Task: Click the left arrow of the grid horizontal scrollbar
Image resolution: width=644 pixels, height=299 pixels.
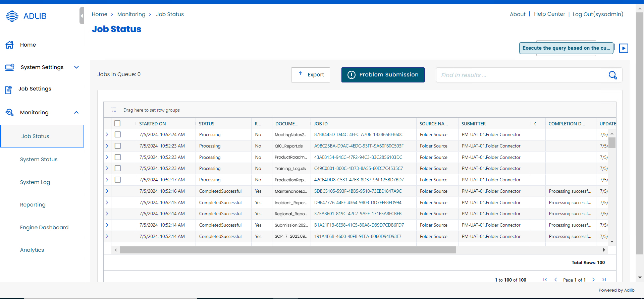Action: [x=115, y=250]
